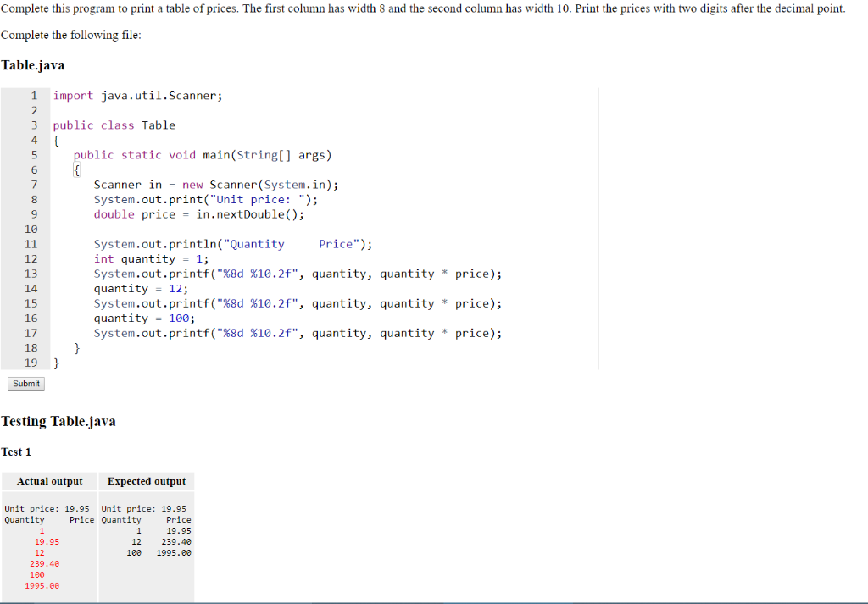868x604 pixels.
Task: Click the quantity = 12 assignment
Action: [142, 288]
